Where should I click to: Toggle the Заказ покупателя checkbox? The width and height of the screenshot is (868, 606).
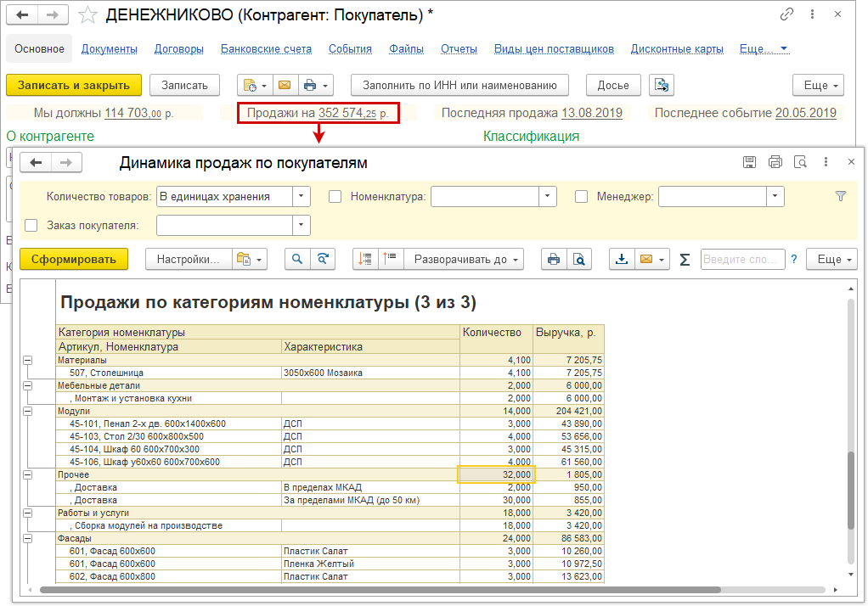[31, 225]
